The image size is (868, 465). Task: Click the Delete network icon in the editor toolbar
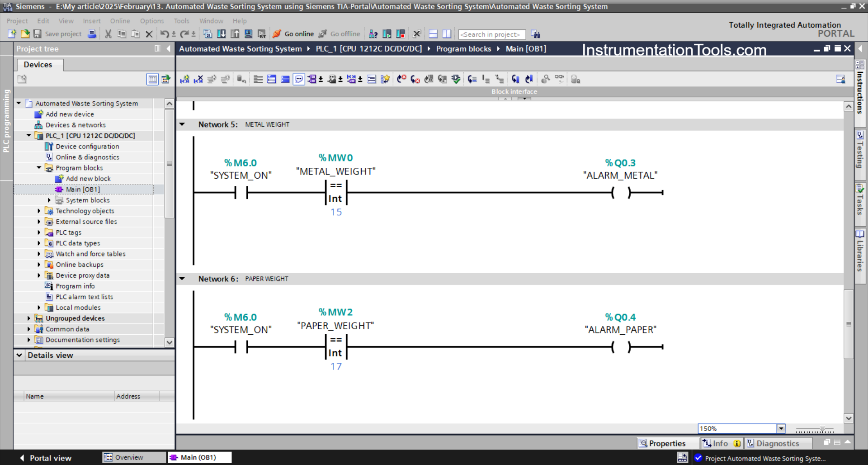[x=198, y=79]
